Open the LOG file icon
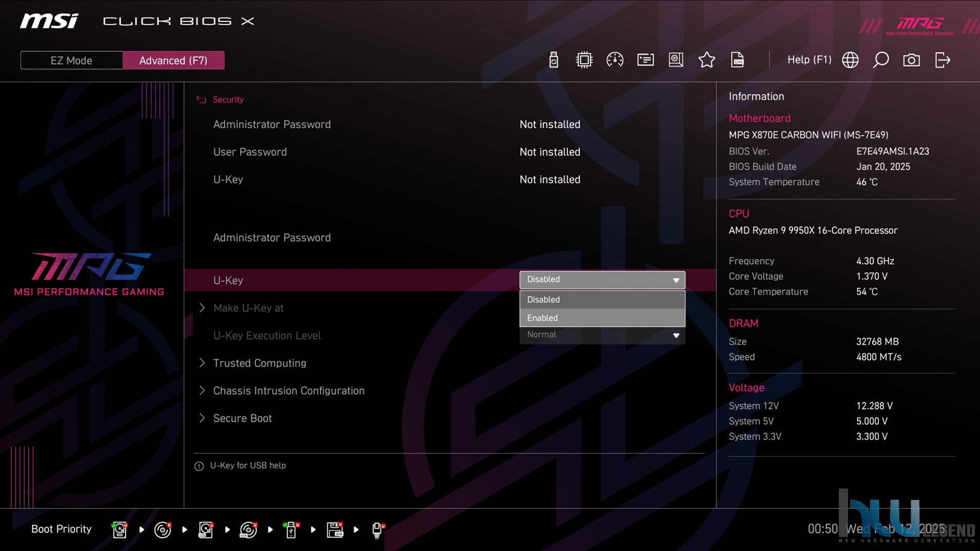Screen dimensions: 980x551 (737, 60)
